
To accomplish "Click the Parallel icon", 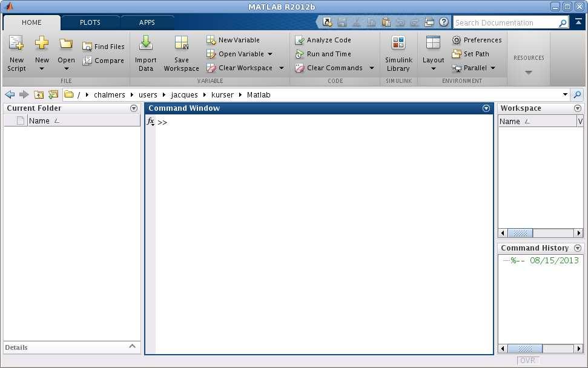I will coord(457,68).
